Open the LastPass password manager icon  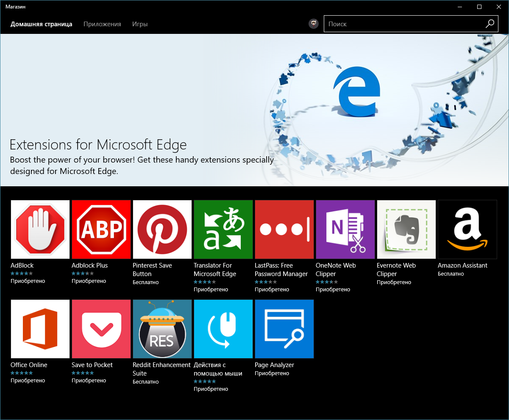point(284,229)
